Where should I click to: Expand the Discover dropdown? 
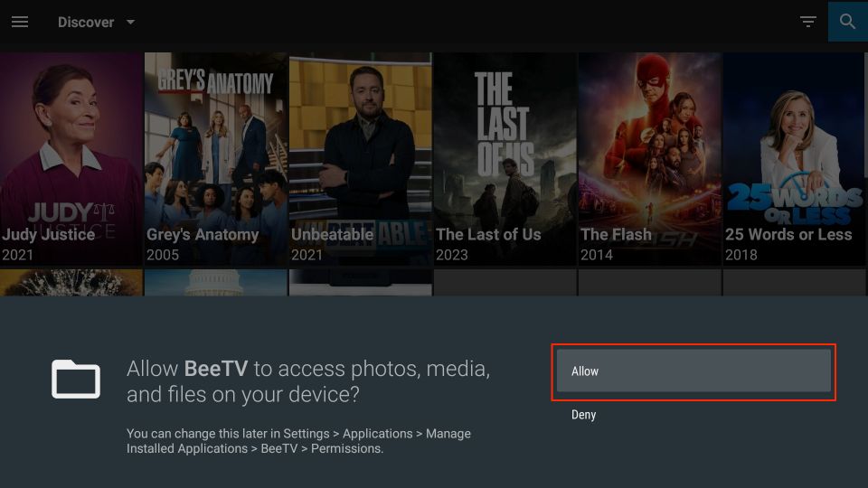(97, 22)
